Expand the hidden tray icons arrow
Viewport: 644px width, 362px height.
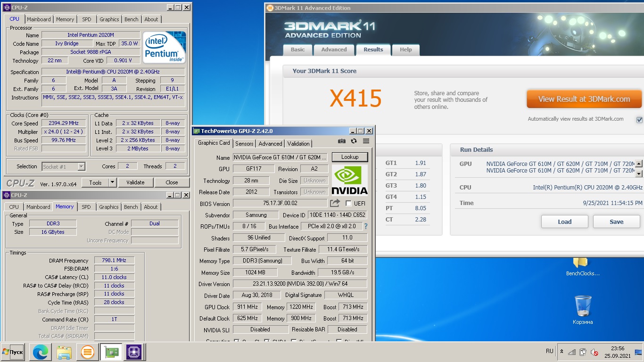[x=561, y=352]
